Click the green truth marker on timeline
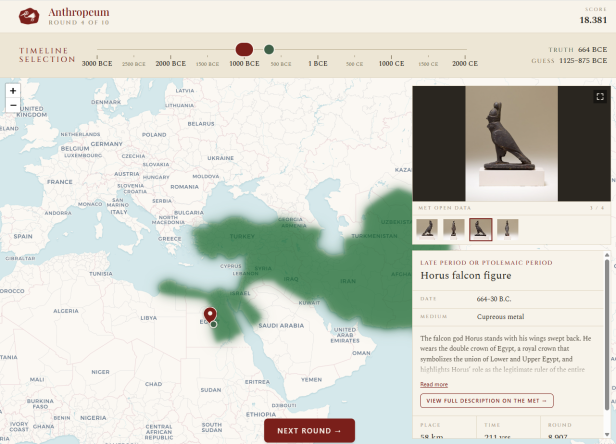Viewport: 616px width, 444px height. (269, 50)
